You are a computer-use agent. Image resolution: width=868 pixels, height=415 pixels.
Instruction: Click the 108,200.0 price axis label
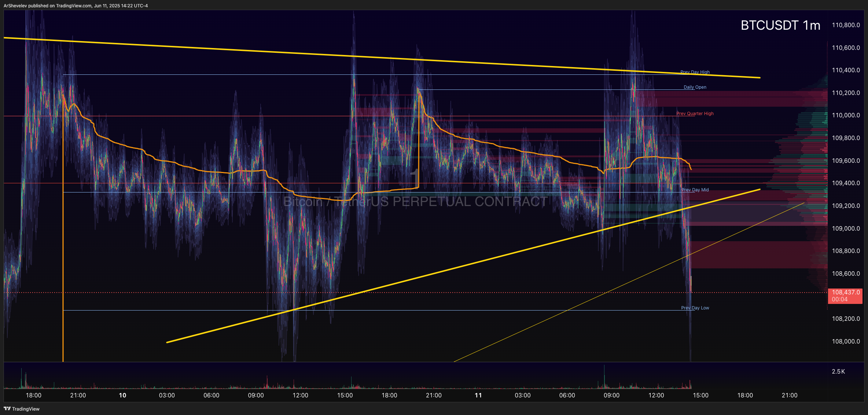(846, 319)
